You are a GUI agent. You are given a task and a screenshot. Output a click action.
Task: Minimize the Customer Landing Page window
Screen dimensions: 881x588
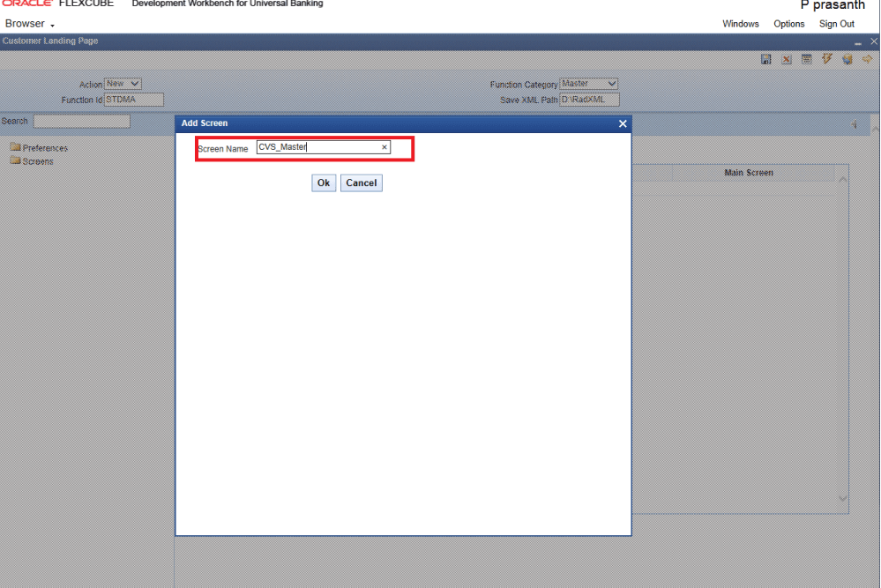tap(858, 42)
